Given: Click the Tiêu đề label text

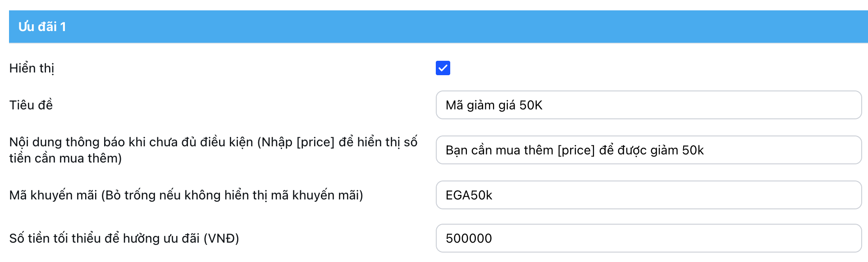Looking at the screenshot, I should [31, 105].
